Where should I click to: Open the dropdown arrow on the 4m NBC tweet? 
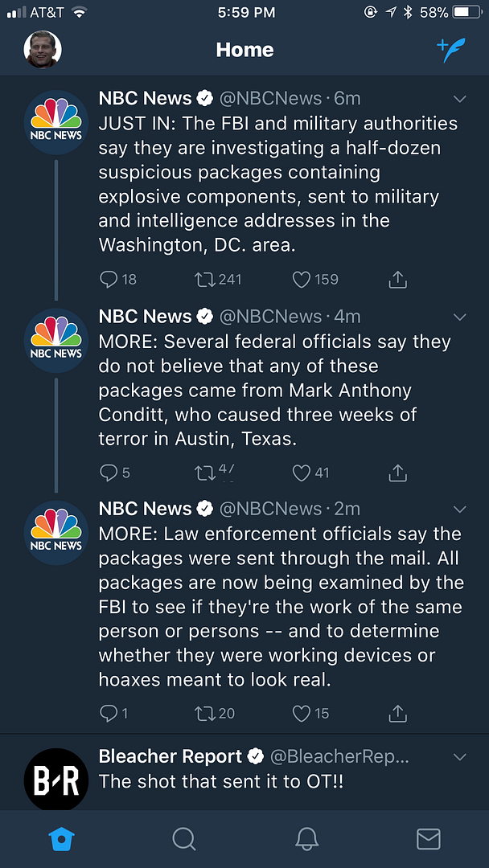point(460,317)
